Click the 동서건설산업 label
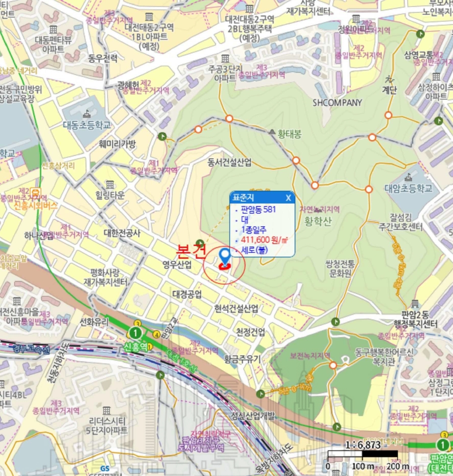Image resolution: width=453 pixels, height=476 pixels. pyautogui.click(x=230, y=162)
